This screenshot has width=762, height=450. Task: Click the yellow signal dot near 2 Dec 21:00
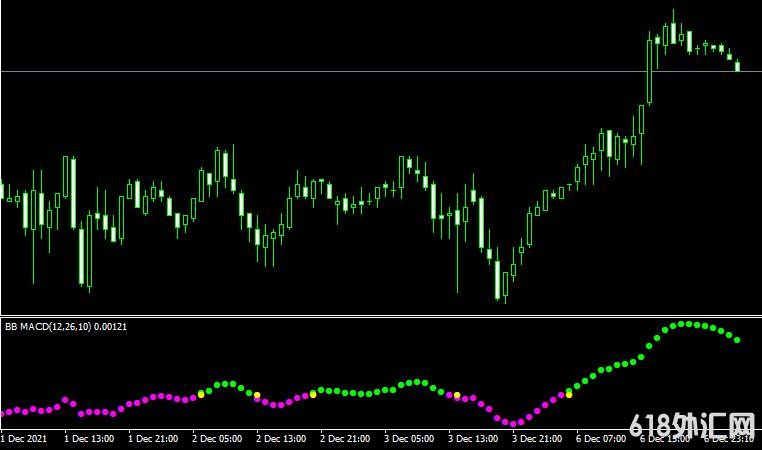point(313,395)
